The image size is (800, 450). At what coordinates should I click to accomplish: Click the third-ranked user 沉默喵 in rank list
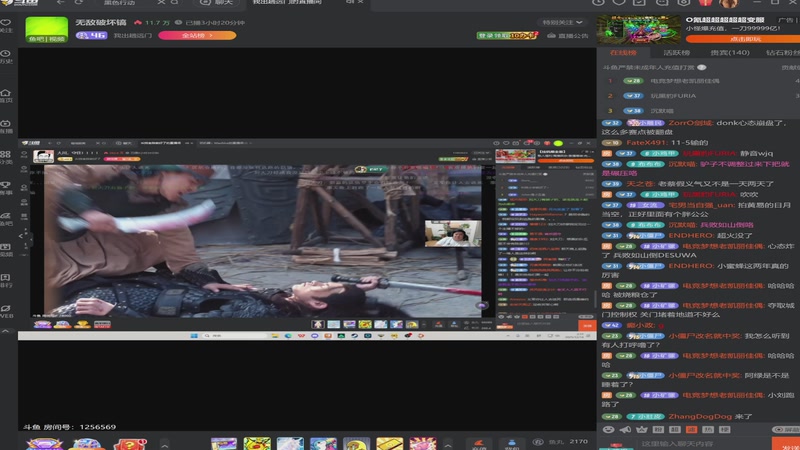(662, 111)
